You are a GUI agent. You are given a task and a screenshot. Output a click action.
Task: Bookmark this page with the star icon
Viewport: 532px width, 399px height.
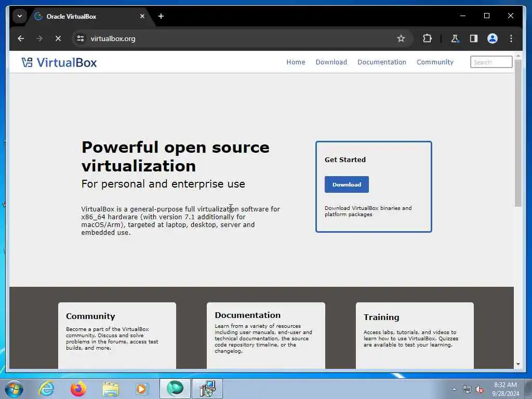401,38
